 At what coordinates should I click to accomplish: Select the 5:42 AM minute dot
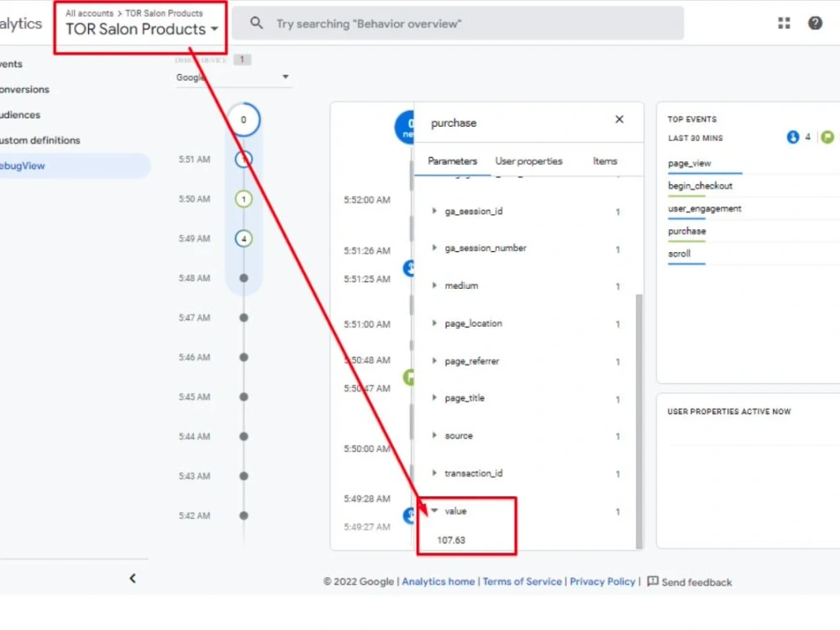pos(244,516)
